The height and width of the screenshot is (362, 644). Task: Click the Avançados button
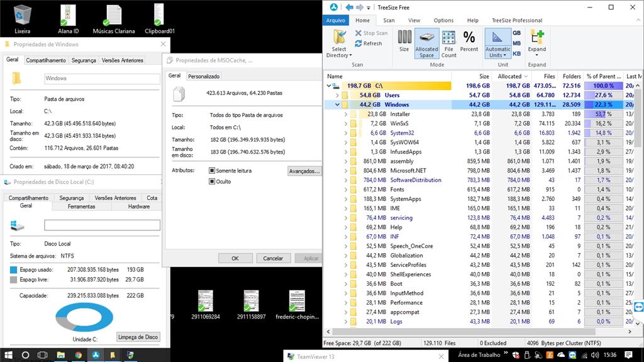[304, 171]
